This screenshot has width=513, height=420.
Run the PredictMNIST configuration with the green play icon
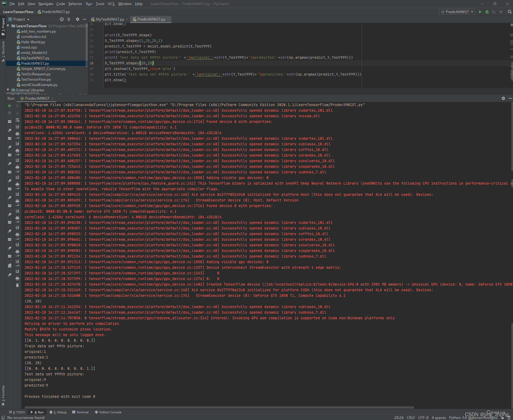(480, 12)
